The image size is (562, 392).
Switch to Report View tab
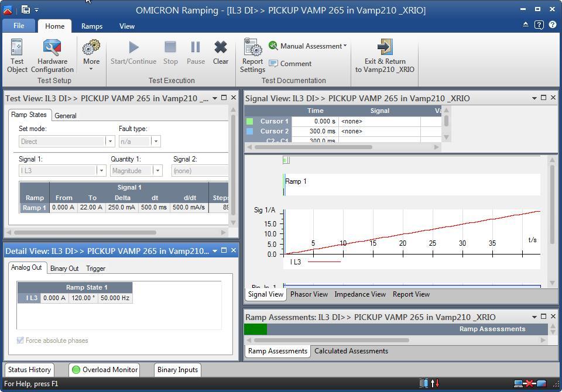pyautogui.click(x=411, y=294)
